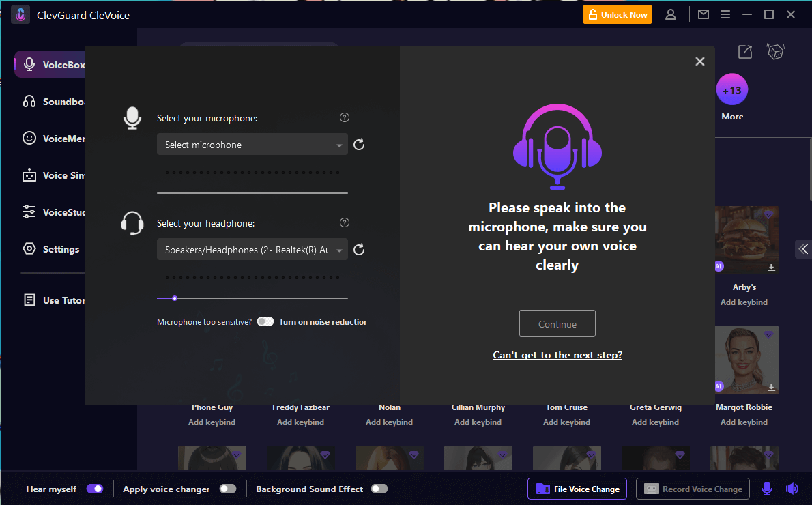Click the random dice icon

(776, 52)
